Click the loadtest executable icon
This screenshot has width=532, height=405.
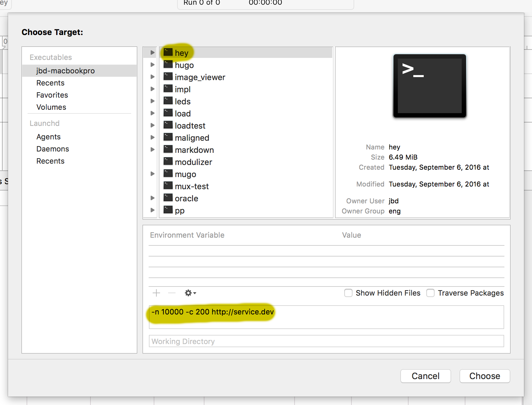click(168, 125)
